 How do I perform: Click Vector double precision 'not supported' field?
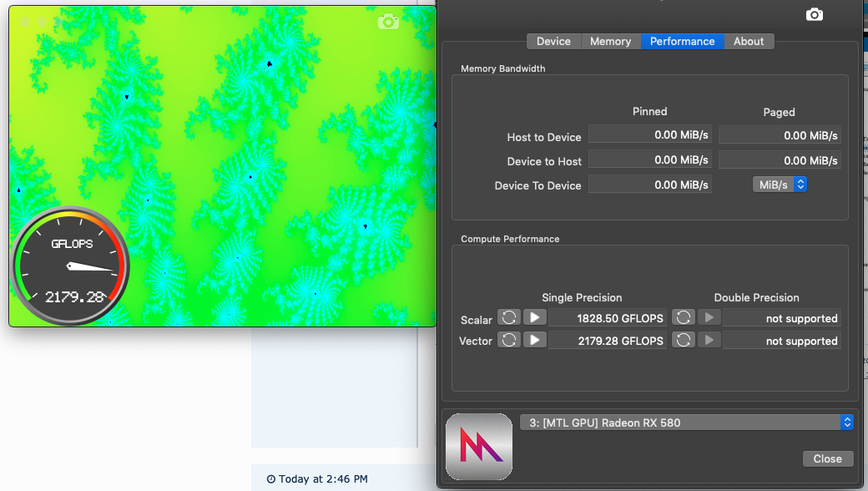[782, 341]
